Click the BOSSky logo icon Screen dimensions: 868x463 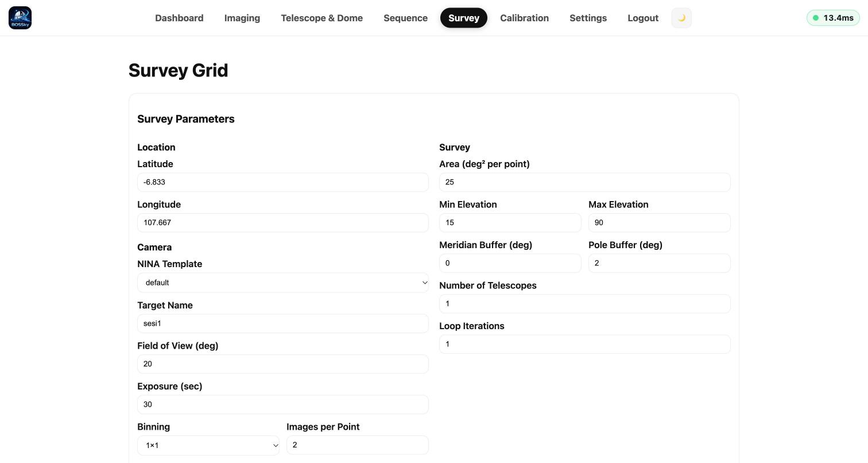pos(20,18)
